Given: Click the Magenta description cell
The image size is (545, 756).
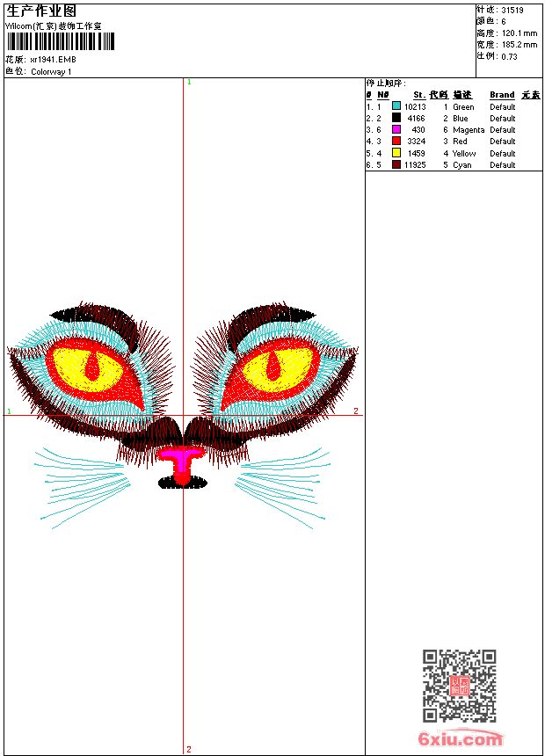Looking at the screenshot, I should 469,130.
